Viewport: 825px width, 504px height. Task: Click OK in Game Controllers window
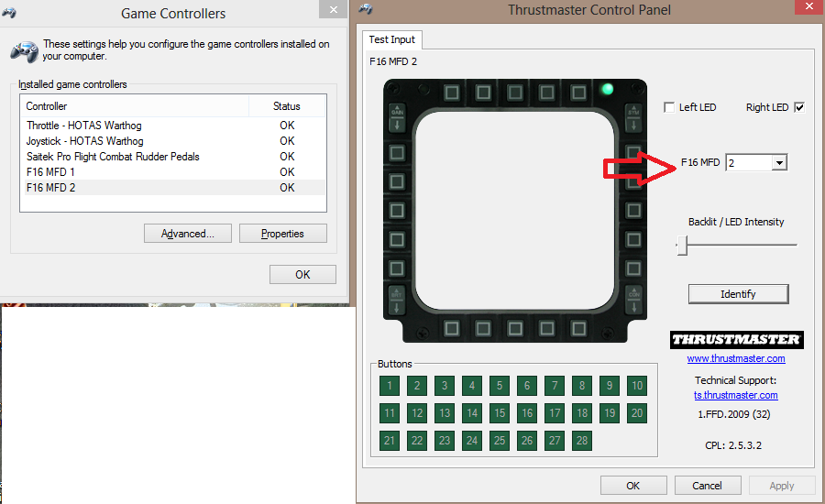tap(302, 275)
